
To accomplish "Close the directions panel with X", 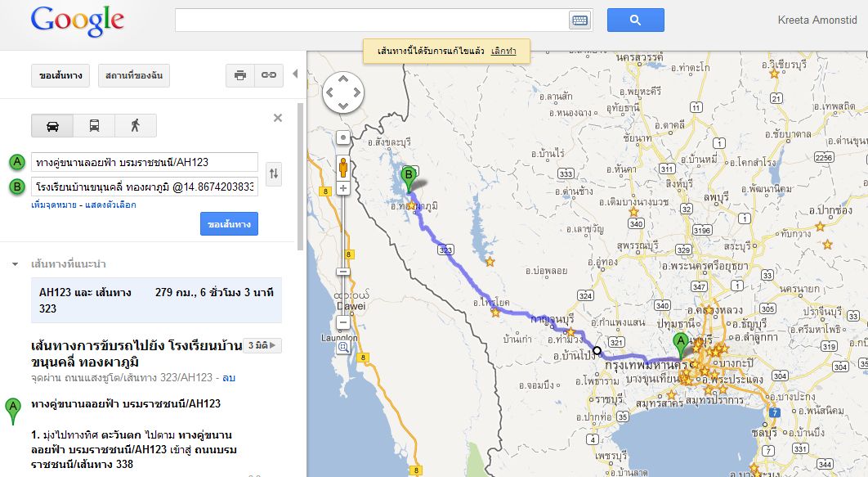I will click(x=278, y=118).
